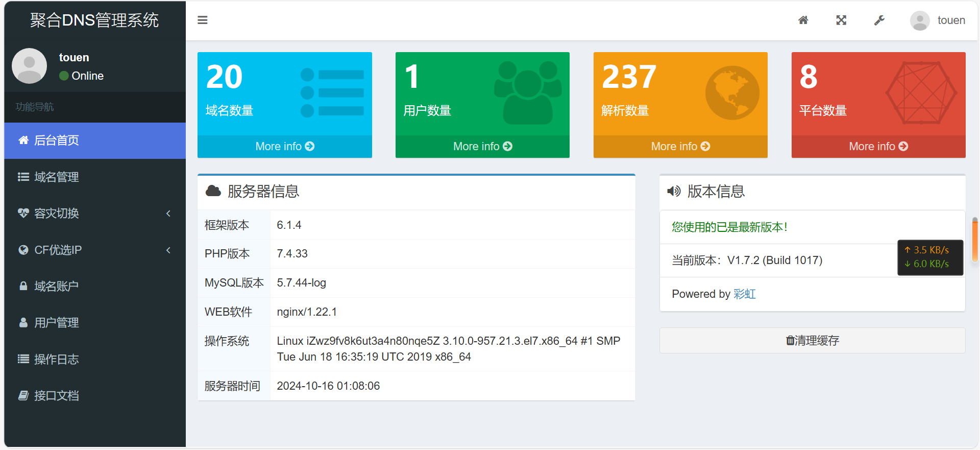Click the 清理缓存 button
The image size is (980, 450).
pyautogui.click(x=812, y=341)
